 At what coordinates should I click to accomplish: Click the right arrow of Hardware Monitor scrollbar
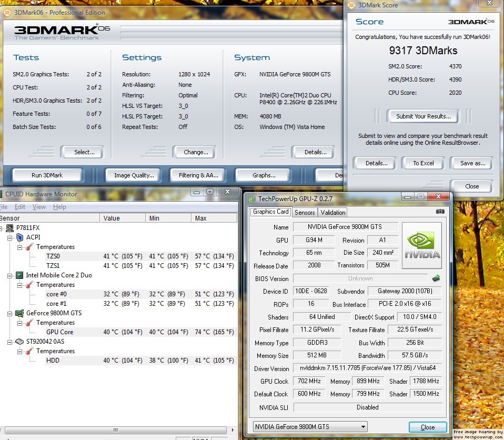[233, 430]
